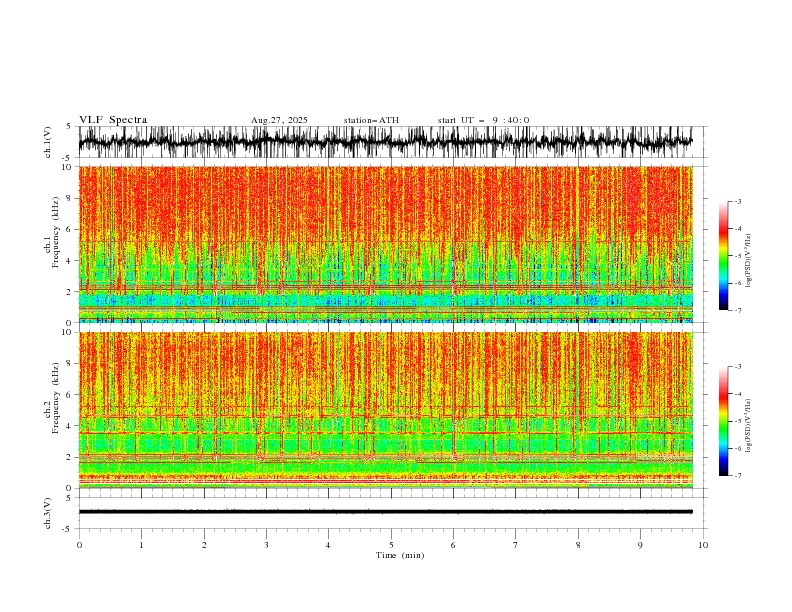This screenshot has height=612, width=792.
Task: Click time axis tick label "3"
Action: click(x=266, y=545)
